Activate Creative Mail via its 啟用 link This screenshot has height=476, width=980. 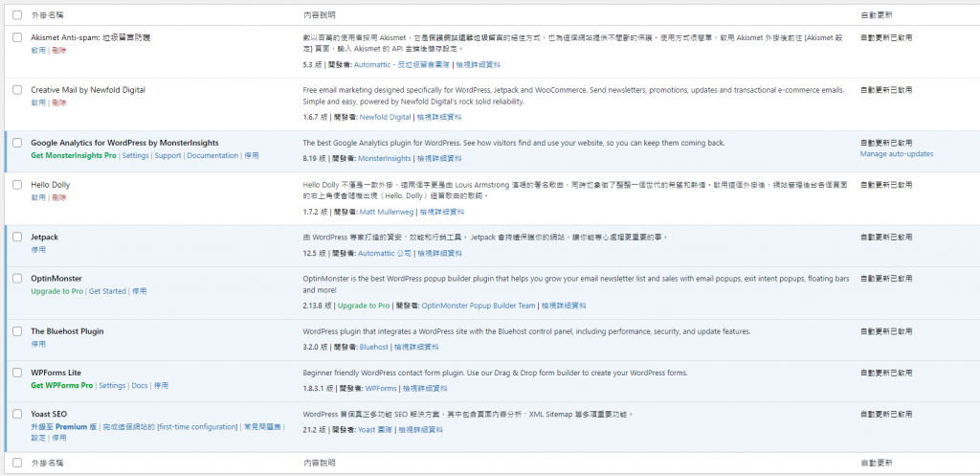pyautogui.click(x=38, y=102)
